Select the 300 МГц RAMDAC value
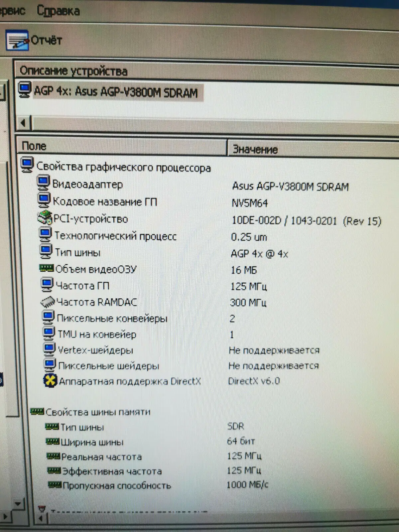399x532 pixels. pos(248,303)
